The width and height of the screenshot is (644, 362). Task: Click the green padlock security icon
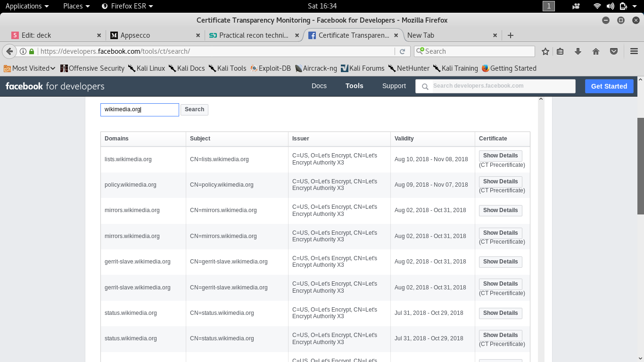(32, 51)
